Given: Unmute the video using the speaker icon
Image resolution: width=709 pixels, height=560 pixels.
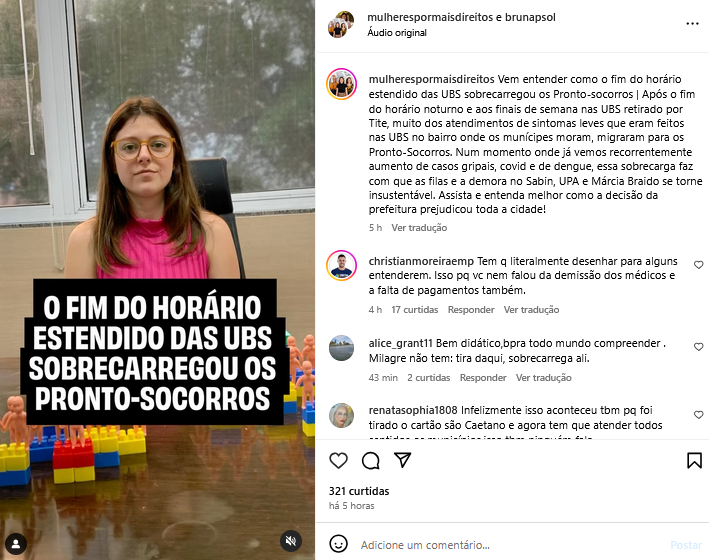Looking at the screenshot, I should (291, 541).
